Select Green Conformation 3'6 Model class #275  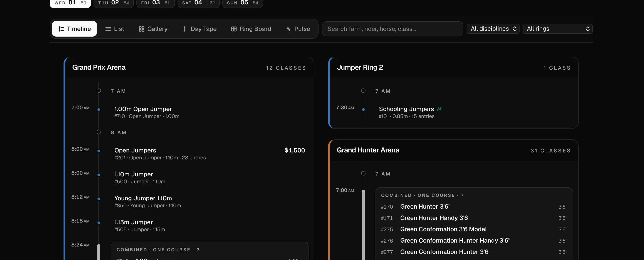pos(474,229)
